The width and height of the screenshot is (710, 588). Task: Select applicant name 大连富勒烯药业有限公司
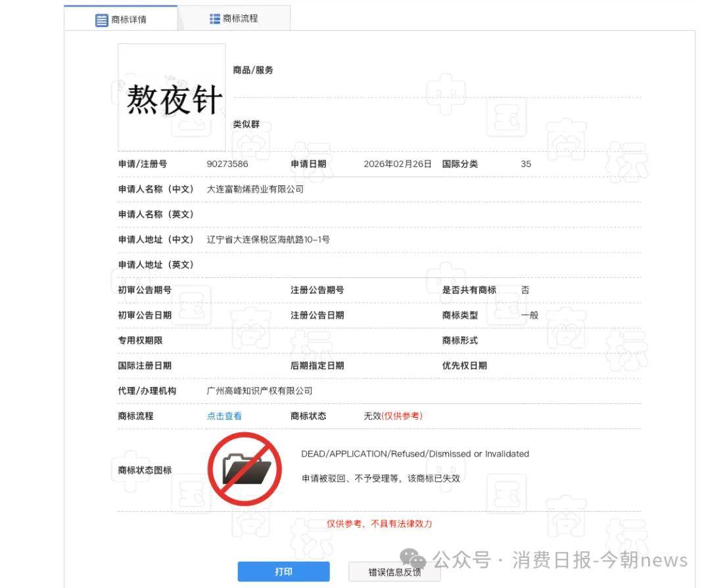click(255, 189)
